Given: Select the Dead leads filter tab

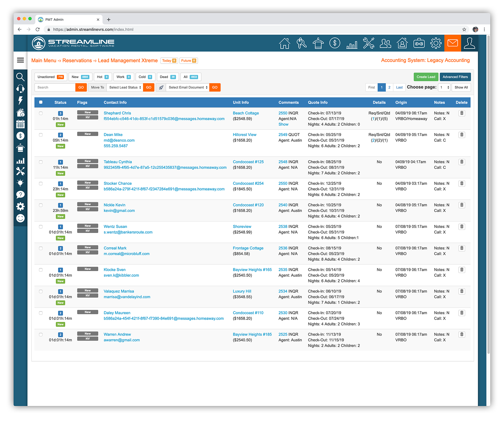Looking at the screenshot, I should click(x=168, y=77).
